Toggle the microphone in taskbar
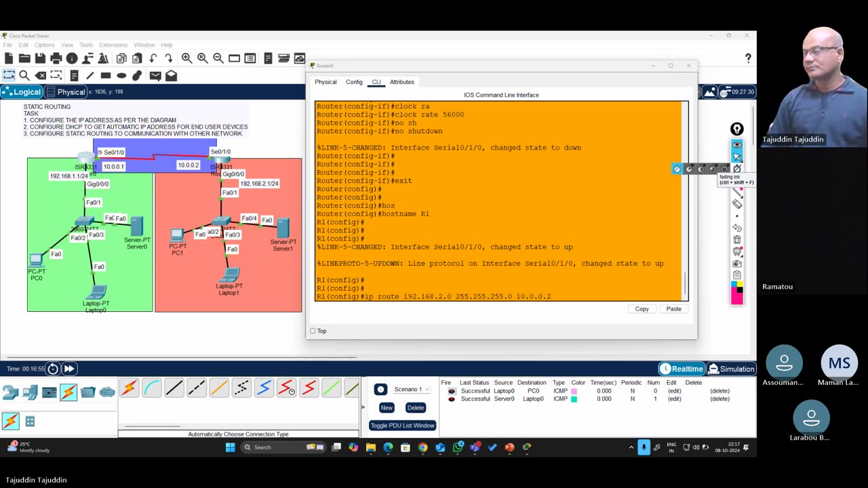Image resolution: width=868 pixels, height=488 pixels. (644, 447)
